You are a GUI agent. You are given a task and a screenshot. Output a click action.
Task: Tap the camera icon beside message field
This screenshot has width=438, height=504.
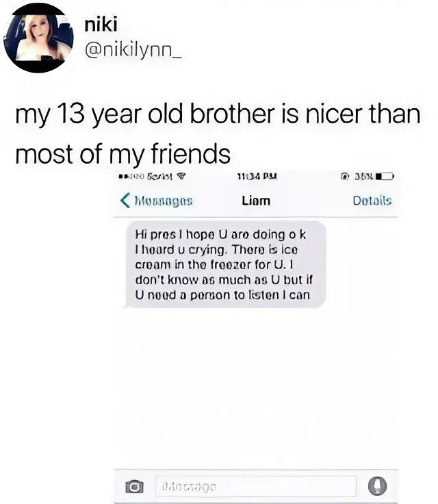click(x=134, y=486)
